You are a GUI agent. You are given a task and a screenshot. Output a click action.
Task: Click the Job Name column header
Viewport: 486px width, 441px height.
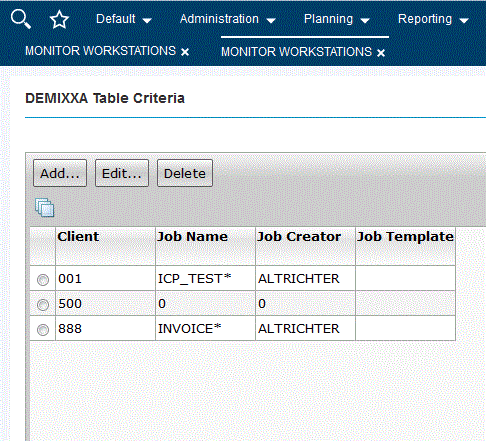[x=205, y=246]
